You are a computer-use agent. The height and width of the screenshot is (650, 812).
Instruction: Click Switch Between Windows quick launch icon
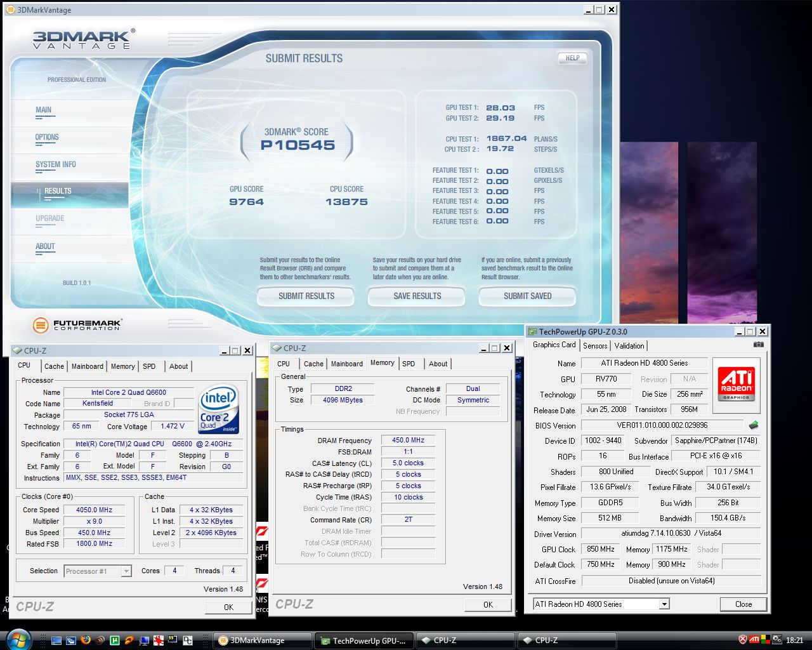[71, 640]
